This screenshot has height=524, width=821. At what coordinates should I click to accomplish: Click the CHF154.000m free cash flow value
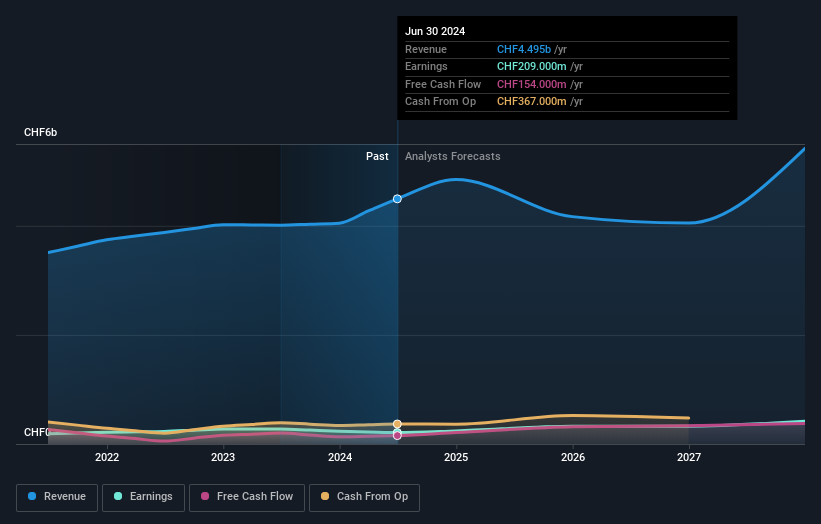(531, 84)
